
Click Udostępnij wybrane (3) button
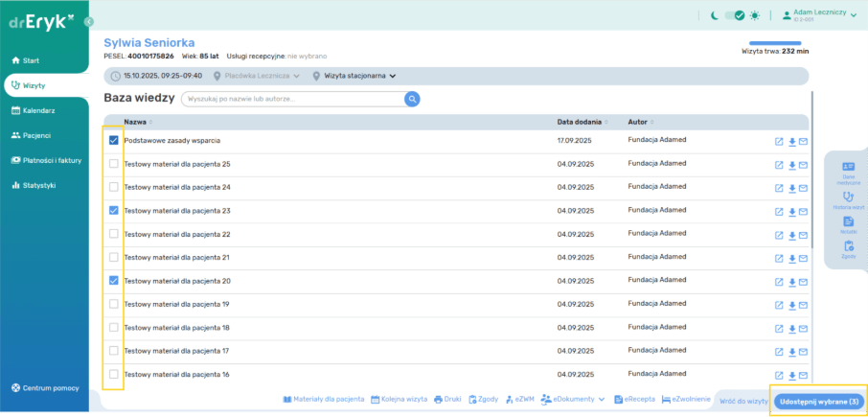pos(817,401)
